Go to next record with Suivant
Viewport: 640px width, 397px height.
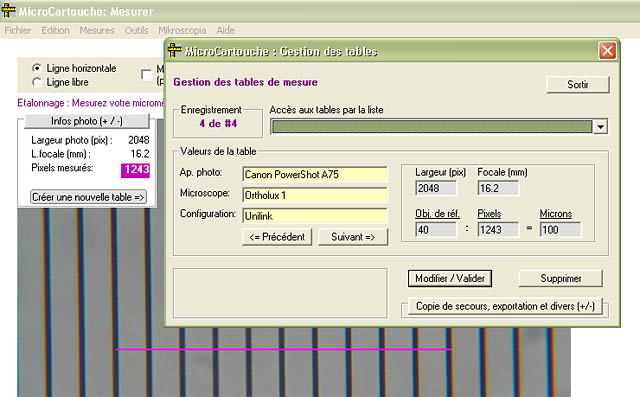pyautogui.click(x=353, y=237)
